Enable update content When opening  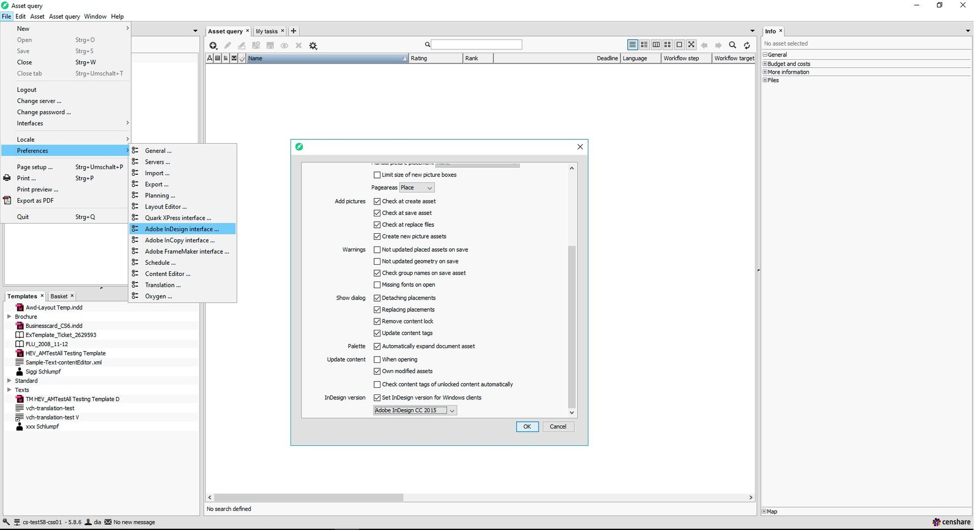378,359
